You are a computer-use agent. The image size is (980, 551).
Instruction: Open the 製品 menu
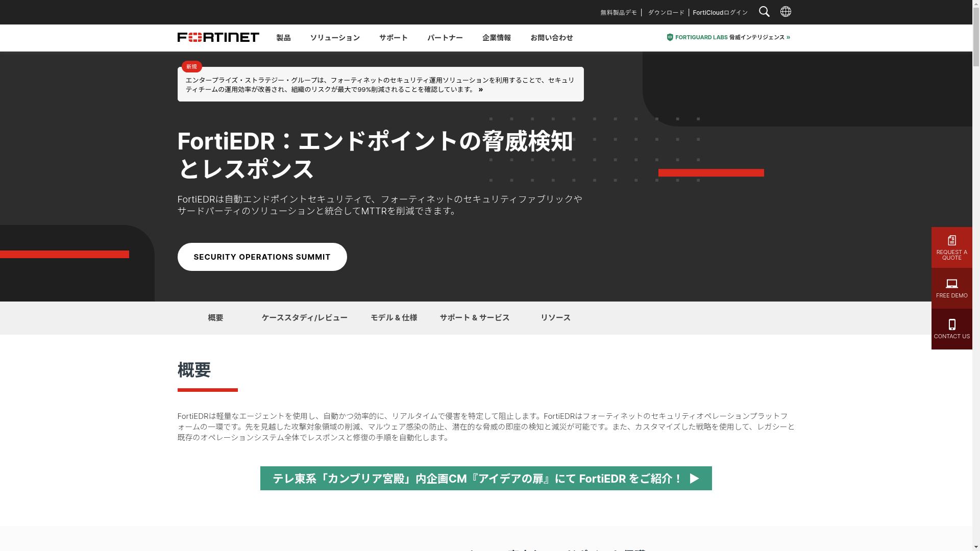tap(283, 38)
